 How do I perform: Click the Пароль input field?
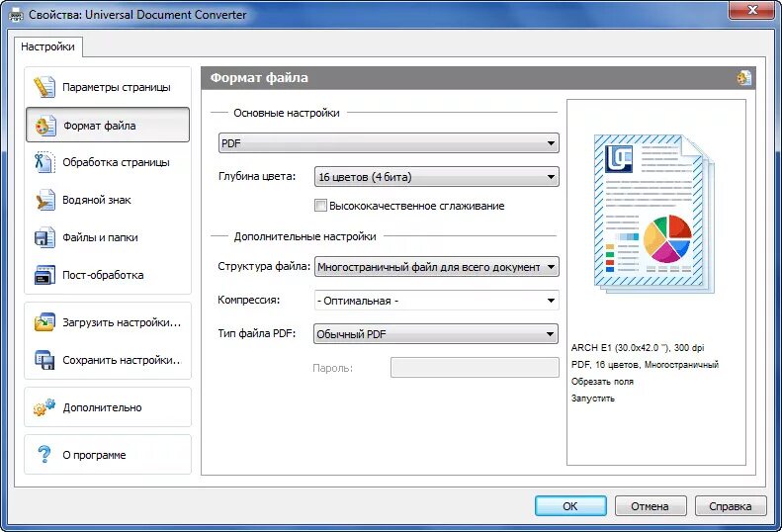(475, 367)
